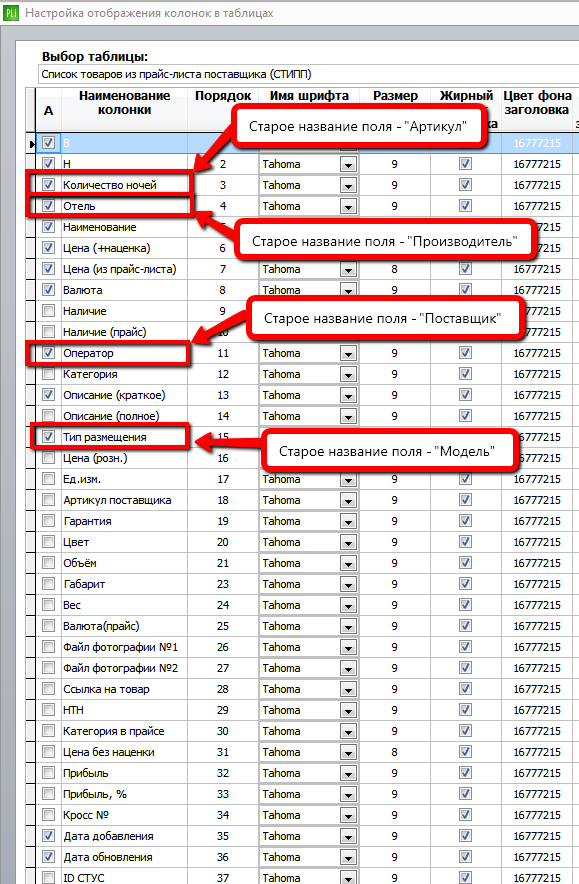Toggle the checkbox for Наименование row
Screen dimensions: 579x884
coord(48,227)
